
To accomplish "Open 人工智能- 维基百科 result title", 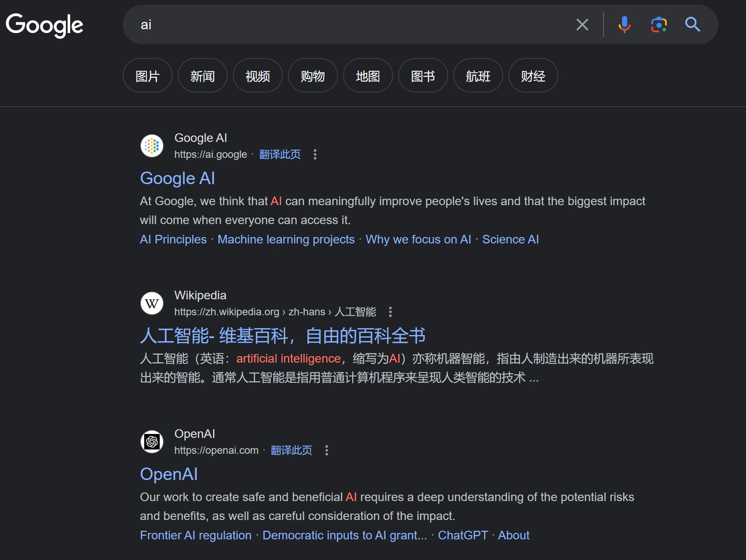I will (283, 335).
